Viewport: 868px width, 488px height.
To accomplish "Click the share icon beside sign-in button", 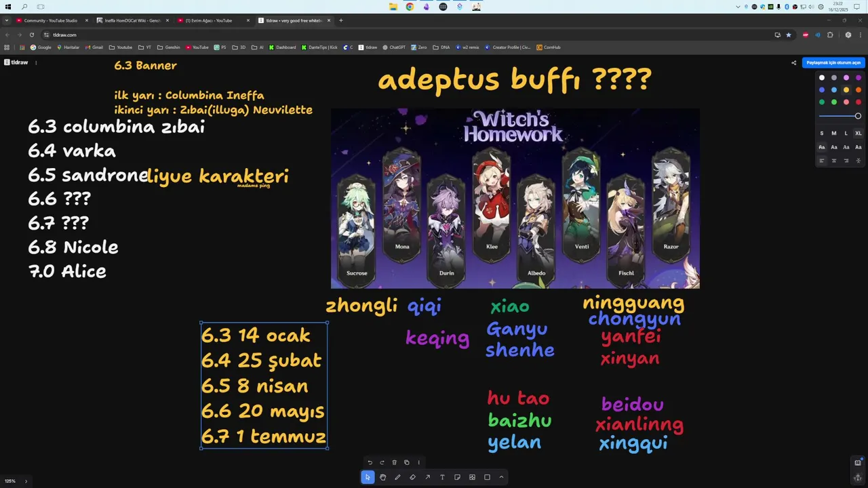I will (793, 62).
